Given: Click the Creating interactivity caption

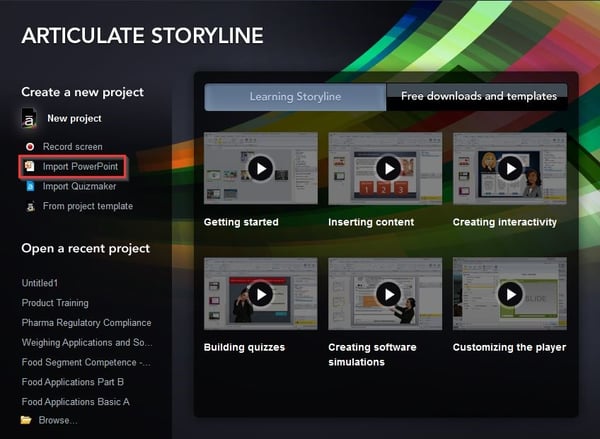Looking at the screenshot, I should tap(505, 222).
